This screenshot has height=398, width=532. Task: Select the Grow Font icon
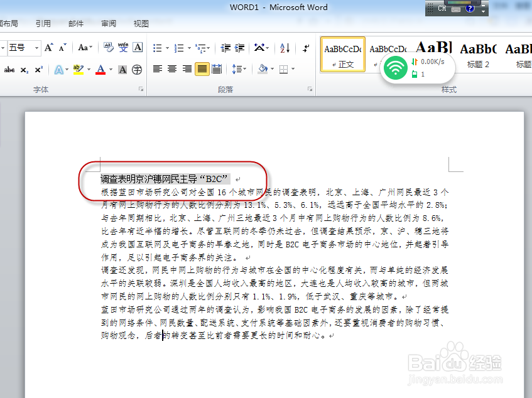48,47
